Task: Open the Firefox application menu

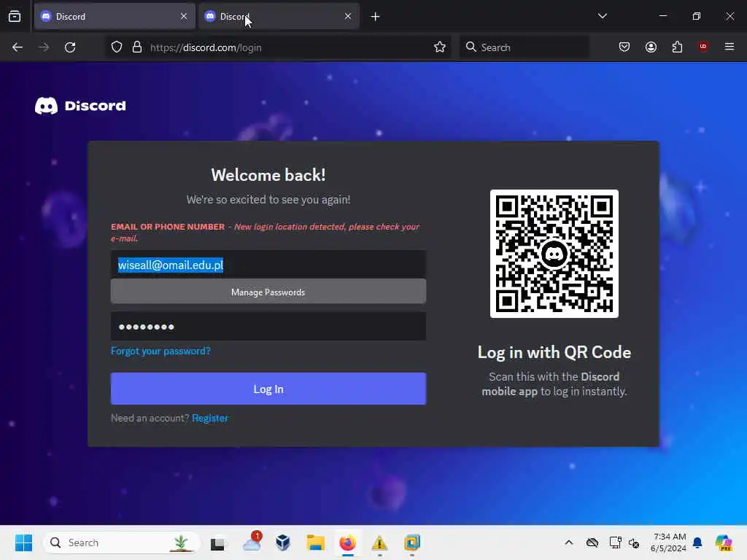Action: [x=729, y=47]
